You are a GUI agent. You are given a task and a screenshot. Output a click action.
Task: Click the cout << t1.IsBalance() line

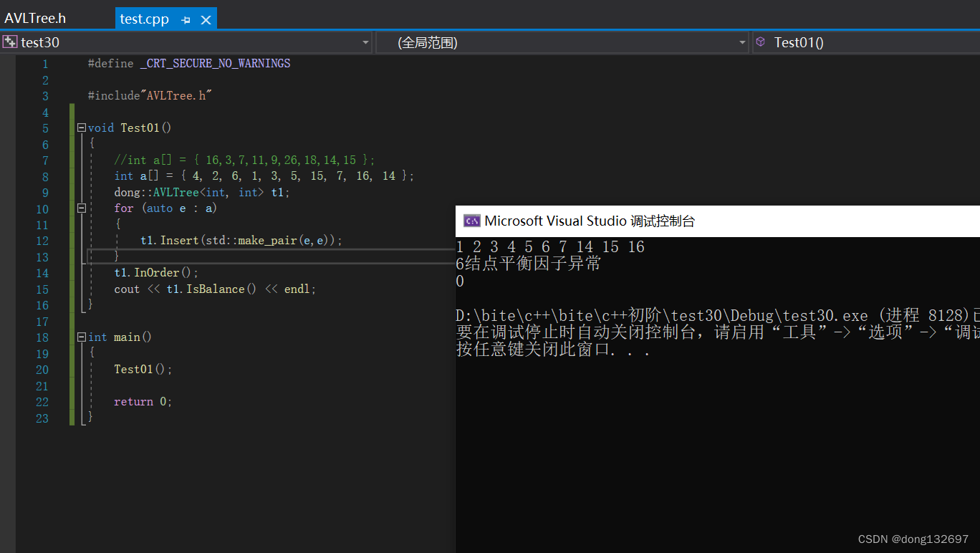click(x=215, y=289)
